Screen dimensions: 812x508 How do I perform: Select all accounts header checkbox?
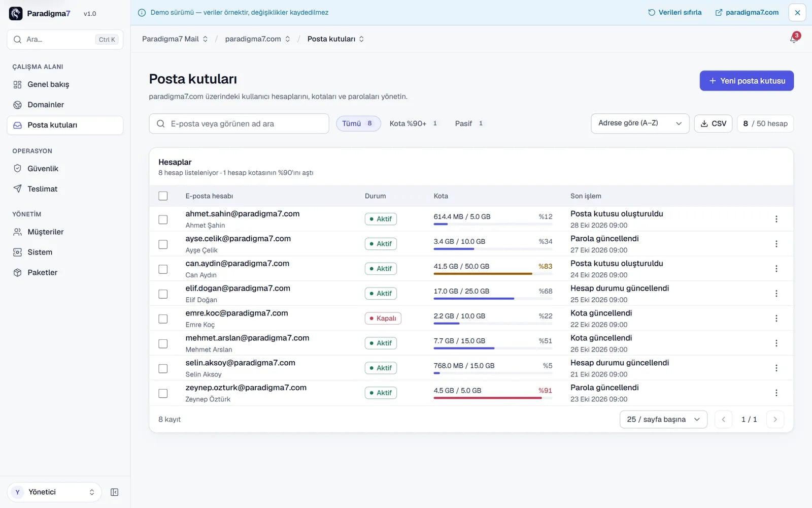tap(163, 196)
